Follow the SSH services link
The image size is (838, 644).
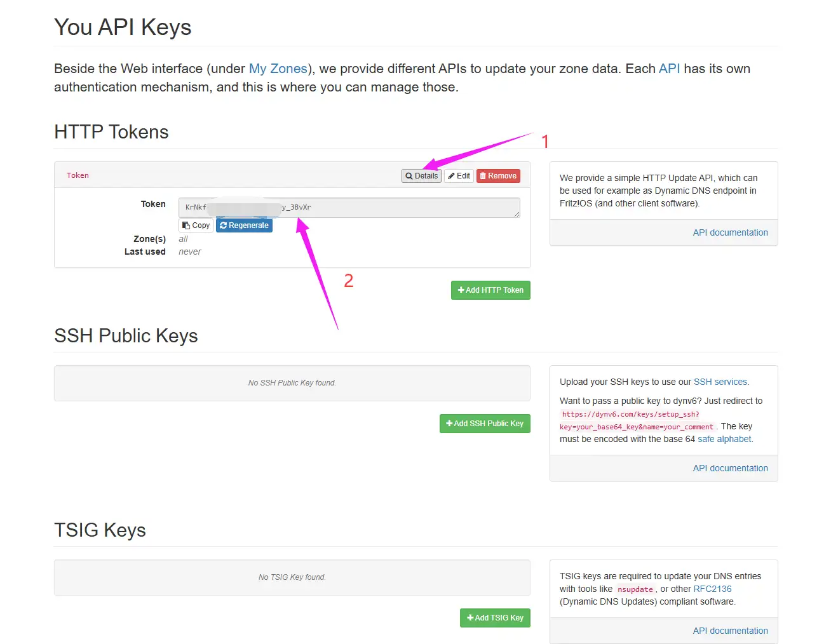click(x=720, y=382)
